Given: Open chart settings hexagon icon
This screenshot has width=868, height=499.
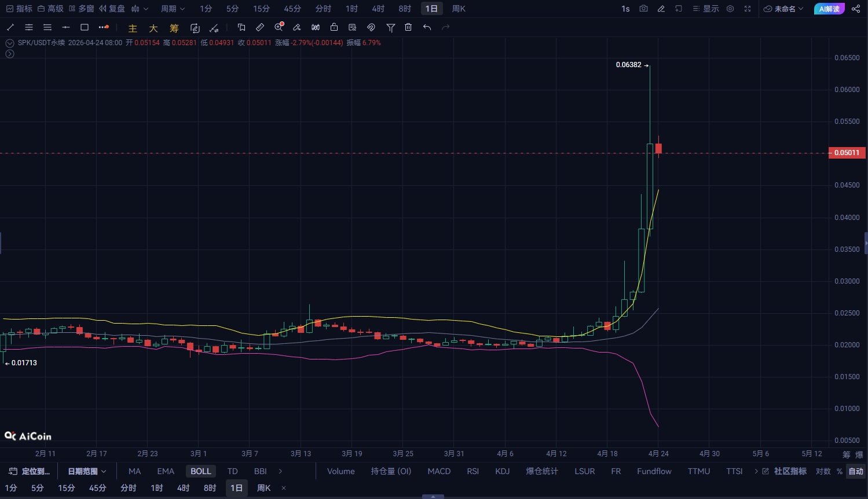Looking at the screenshot, I should click(x=730, y=9).
